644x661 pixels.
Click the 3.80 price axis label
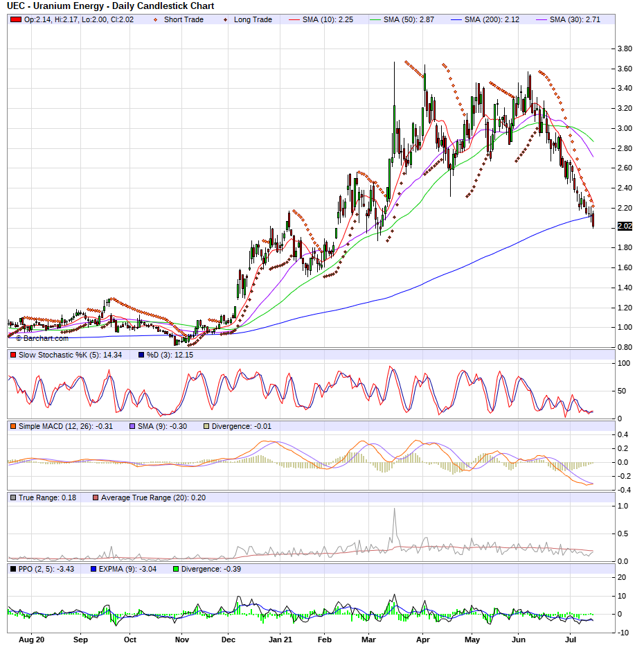coord(625,49)
